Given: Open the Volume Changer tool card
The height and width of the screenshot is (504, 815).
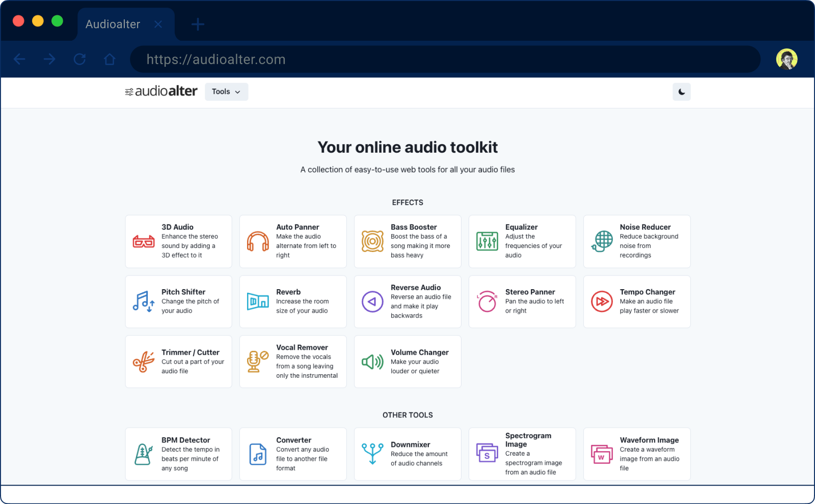Looking at the screenshot, I should click(407, 361).
